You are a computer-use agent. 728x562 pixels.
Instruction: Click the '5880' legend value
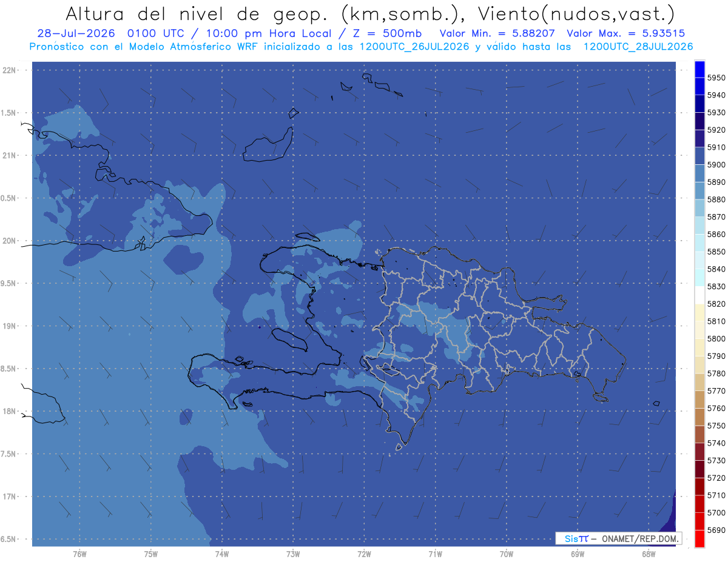716,199
